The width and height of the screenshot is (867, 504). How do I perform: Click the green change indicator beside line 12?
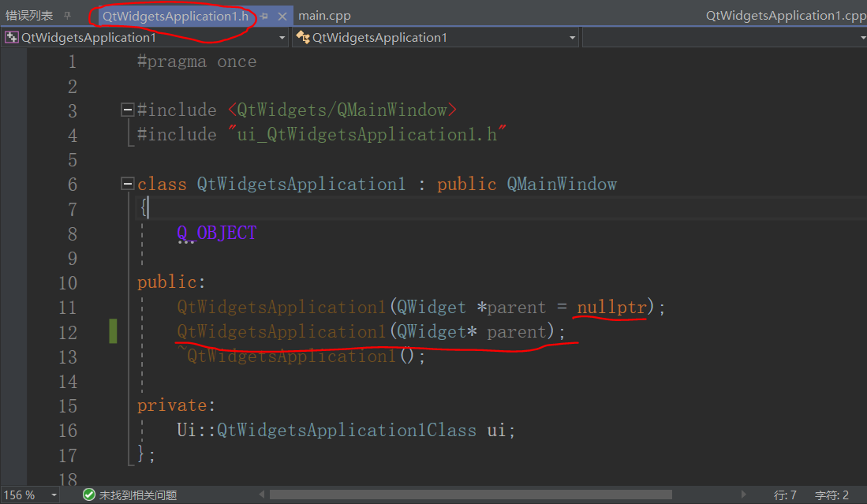(x=113, y=332)
